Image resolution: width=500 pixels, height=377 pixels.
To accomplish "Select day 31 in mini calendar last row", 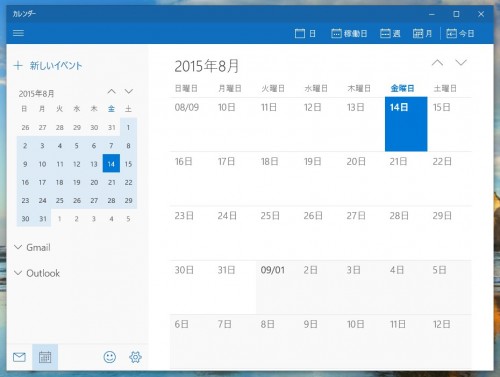I will (43, 219).
